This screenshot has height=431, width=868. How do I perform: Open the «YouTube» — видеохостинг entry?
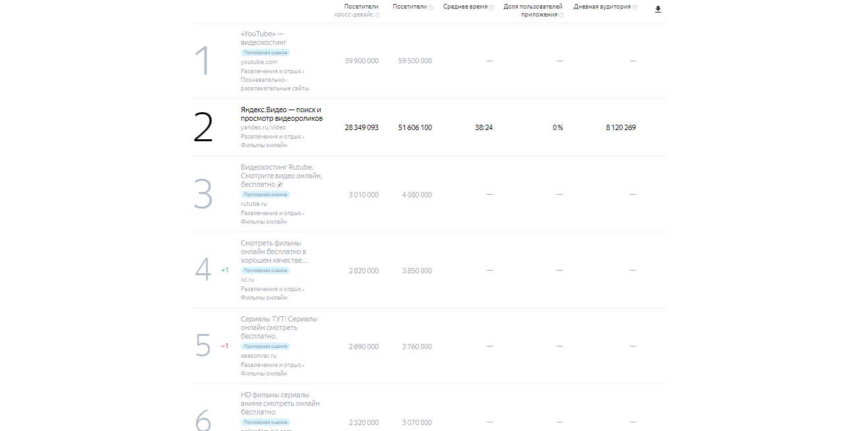(x=264, y=38)
